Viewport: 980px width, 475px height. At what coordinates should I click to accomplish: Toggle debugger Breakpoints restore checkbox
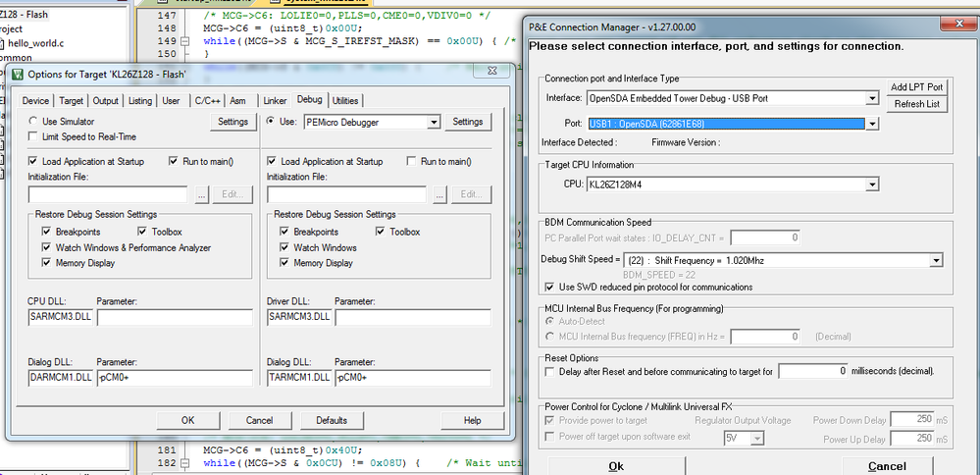[284, 232]
